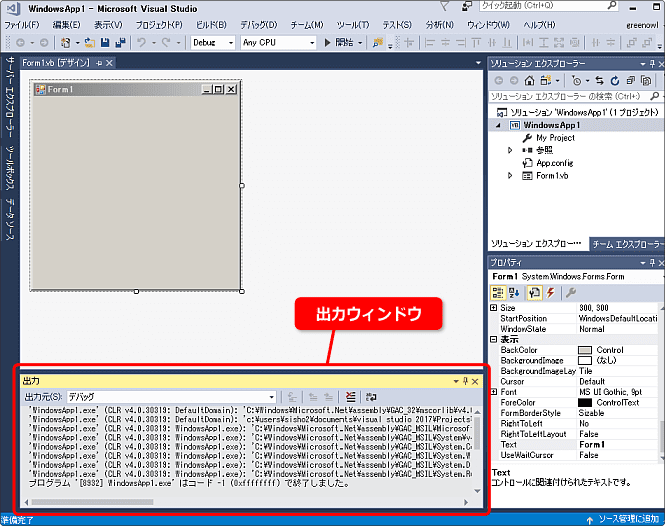The width and height of the screenshot is (665, 526).
Task: Click the notifications flag icon in title bar
Action: point(444,6)
